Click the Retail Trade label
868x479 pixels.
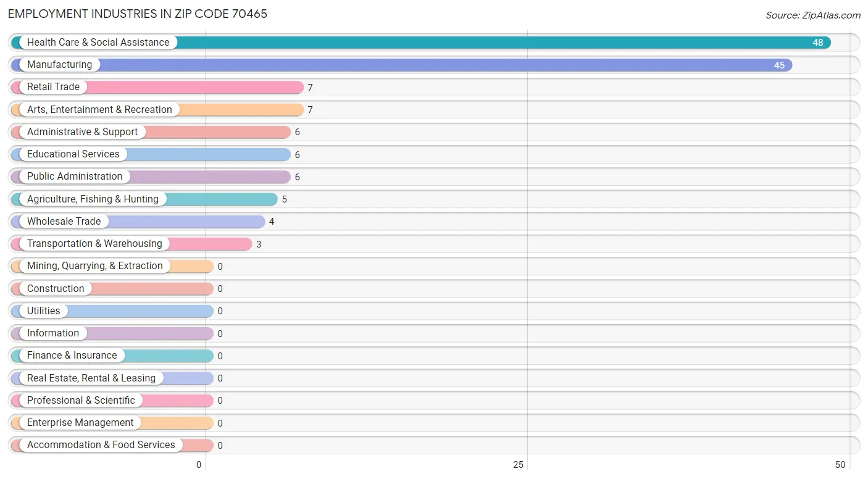tap(53, 86)
